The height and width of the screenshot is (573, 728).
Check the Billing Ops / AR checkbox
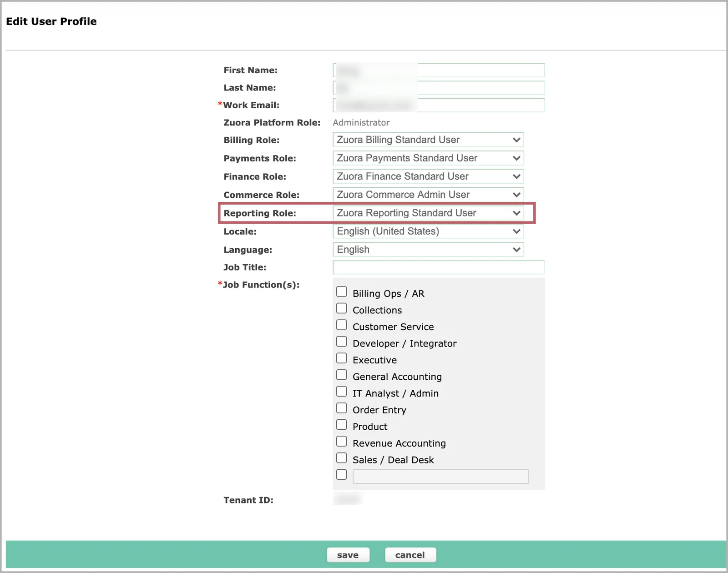click(342, 292)
